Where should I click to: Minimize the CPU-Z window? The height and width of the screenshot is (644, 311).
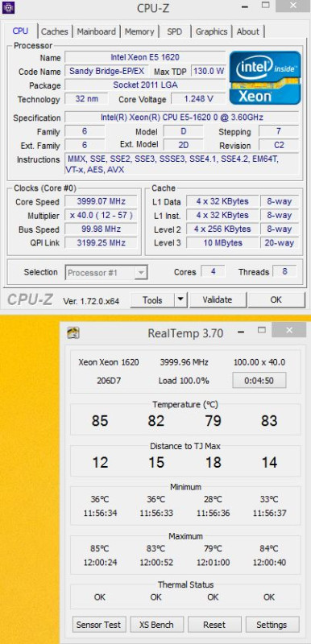point(244,6)
